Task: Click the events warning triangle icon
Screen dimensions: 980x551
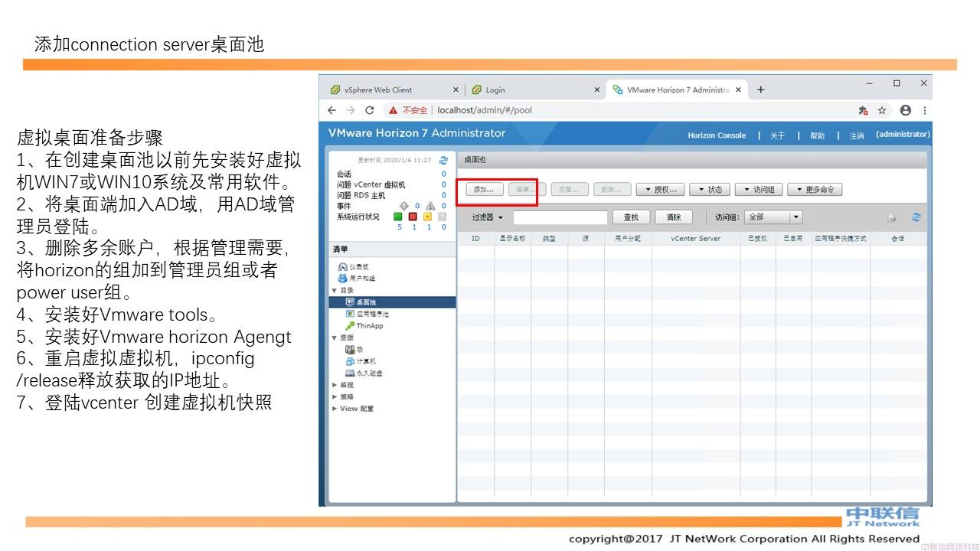Action: pyautogui.click(x=430, y=206)
